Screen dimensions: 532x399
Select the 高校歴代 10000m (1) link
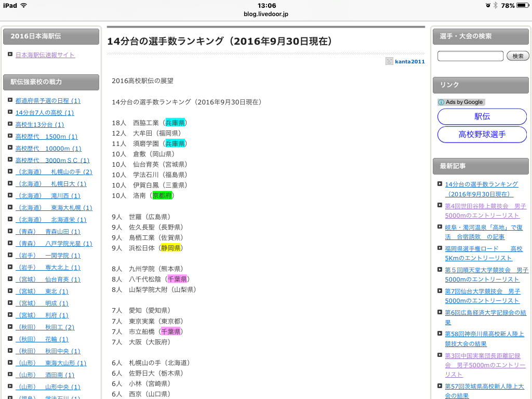(48, 148)
